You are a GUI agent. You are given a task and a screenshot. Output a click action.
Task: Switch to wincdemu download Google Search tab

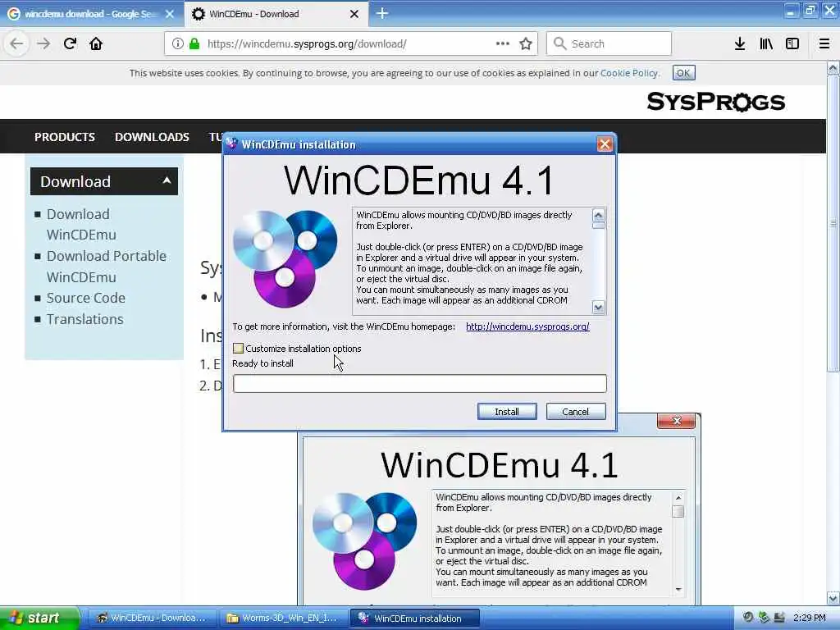(x=91, y=14)
